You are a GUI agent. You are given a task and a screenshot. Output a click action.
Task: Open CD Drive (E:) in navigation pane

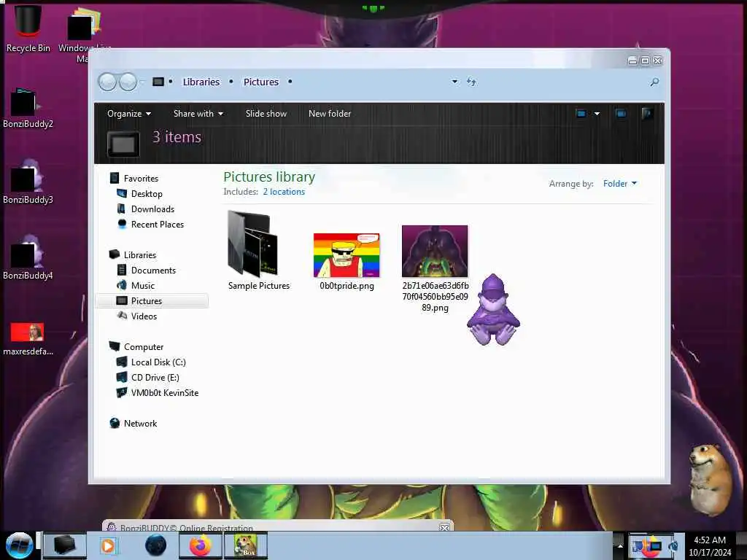pyautogui.click(x=155, y=377)
